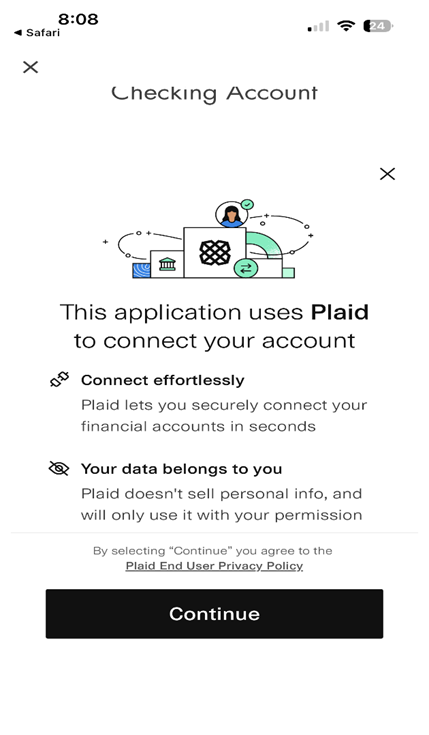Tap the Connect effortlessly heading
Image resolution: width=429 pixels, height=735 pixels.
pos(163,380)
